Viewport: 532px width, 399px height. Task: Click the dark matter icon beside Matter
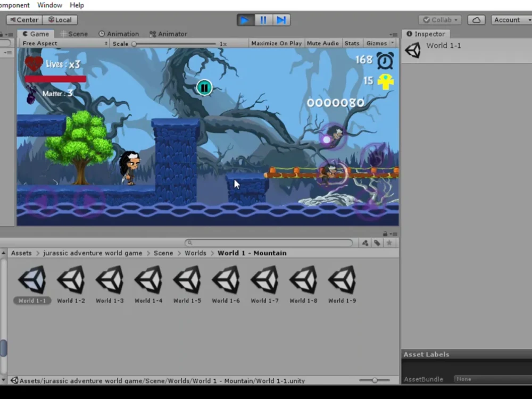pyautogui.click(x=31, y=95)
